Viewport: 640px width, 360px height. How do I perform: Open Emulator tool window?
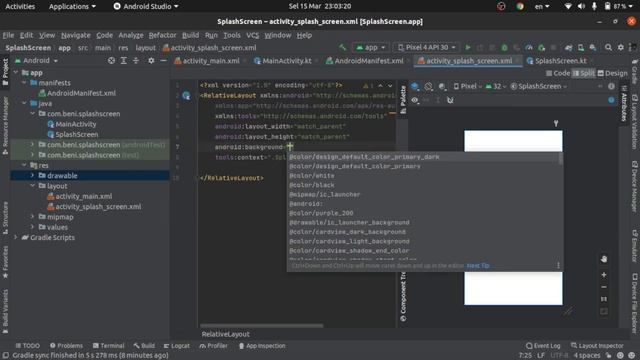click(635, 246)
